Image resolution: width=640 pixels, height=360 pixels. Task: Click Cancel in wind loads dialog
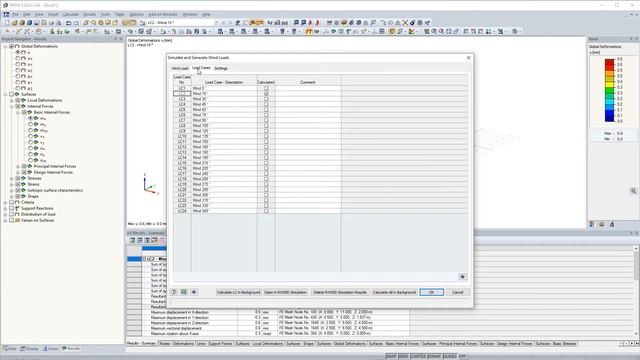pyautogui.click(x=458, y=292)
